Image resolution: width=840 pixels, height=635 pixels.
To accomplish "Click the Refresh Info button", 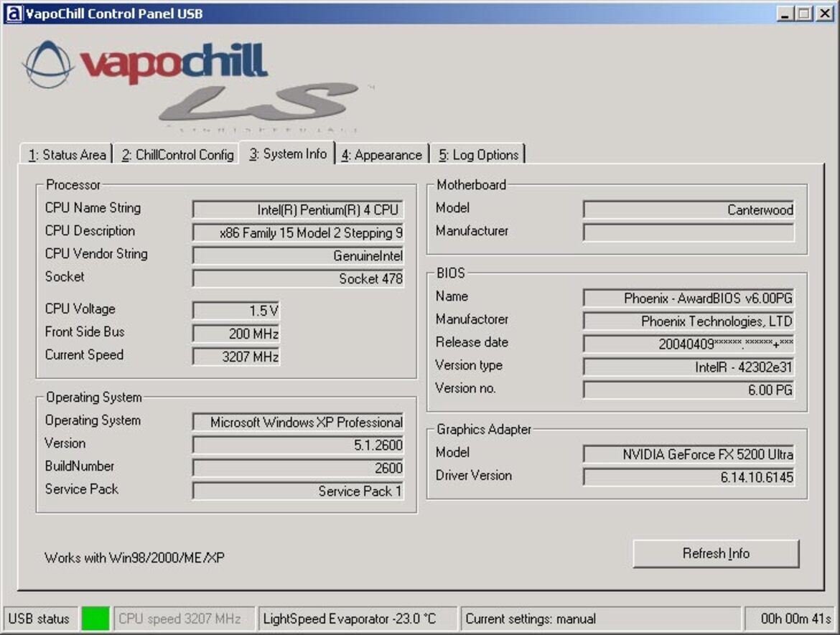I will click(716, 553).
